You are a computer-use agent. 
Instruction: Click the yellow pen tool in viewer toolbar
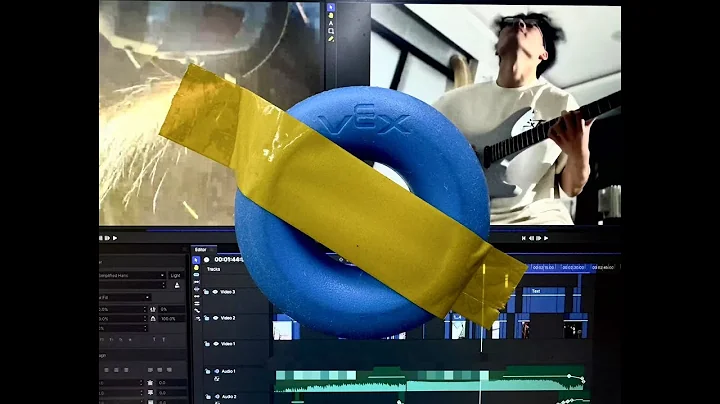click(x=331, y=39)
